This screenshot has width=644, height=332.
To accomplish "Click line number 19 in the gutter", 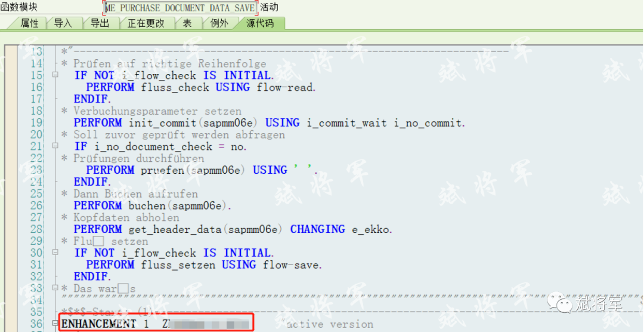I will (x=36, y=123).
